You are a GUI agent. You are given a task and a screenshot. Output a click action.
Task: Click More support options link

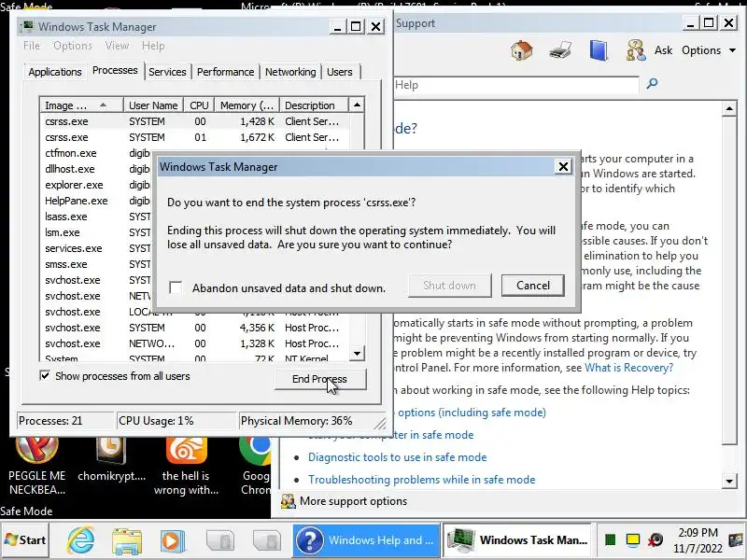[353, 501]
